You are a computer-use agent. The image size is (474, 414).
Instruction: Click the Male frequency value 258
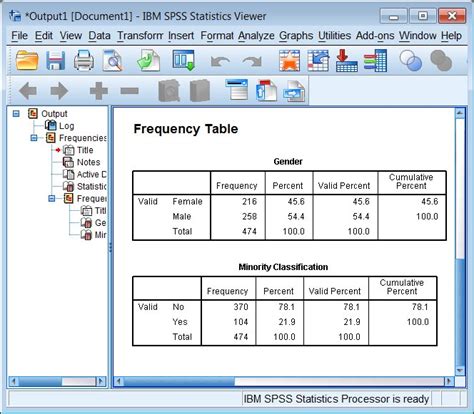[x=249, y=216]
